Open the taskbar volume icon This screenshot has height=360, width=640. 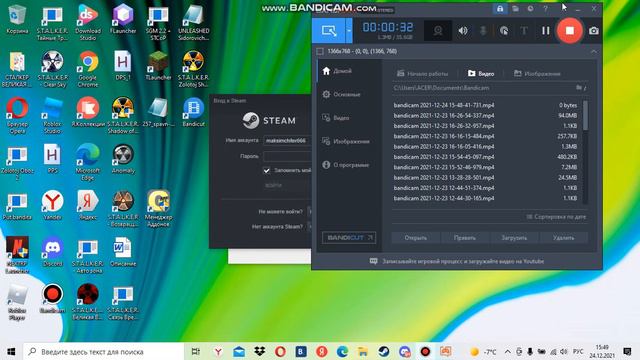point(564,351)
